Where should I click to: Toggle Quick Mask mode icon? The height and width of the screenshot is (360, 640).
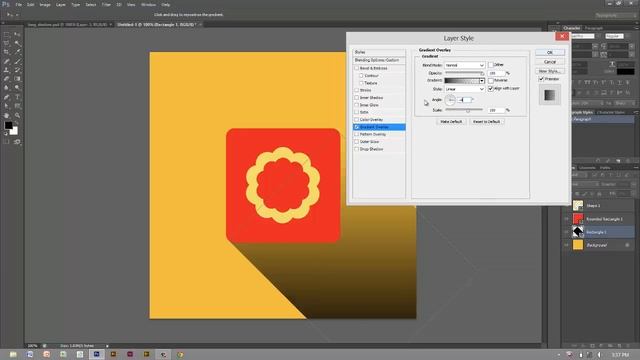(x=7, y=142)
